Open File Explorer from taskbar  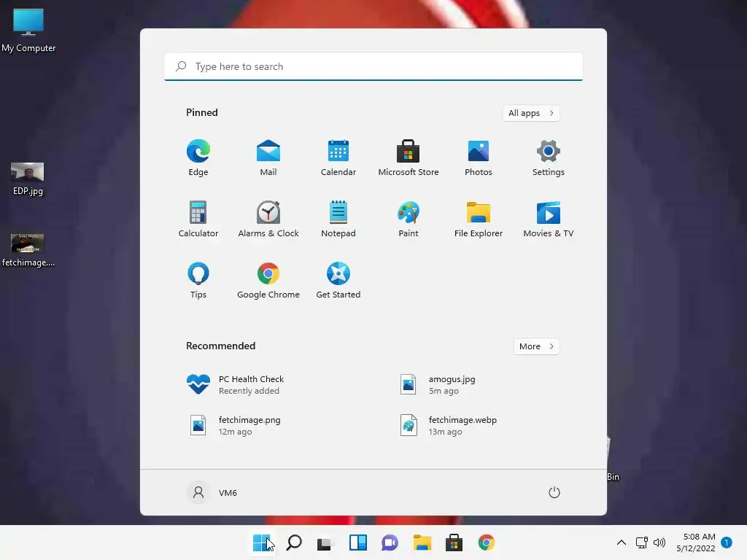pos(422,542)
